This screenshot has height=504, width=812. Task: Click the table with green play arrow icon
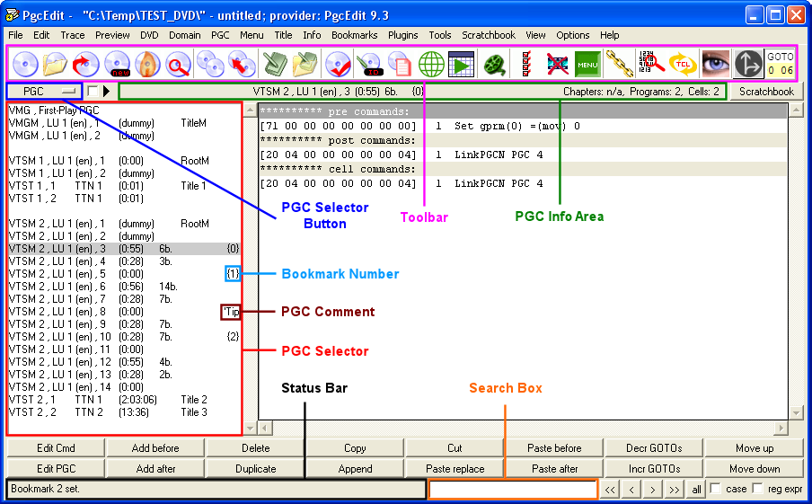(462, 64)
